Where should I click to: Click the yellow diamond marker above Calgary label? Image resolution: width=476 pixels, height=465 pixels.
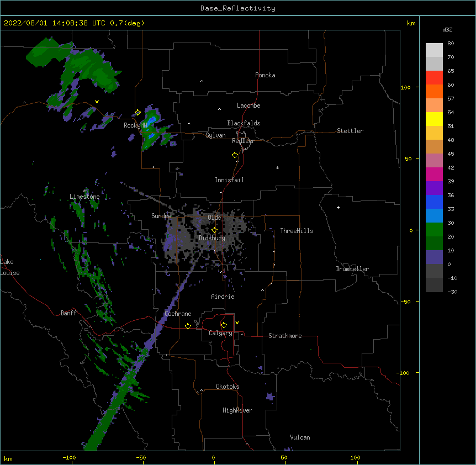coord(224,325)
